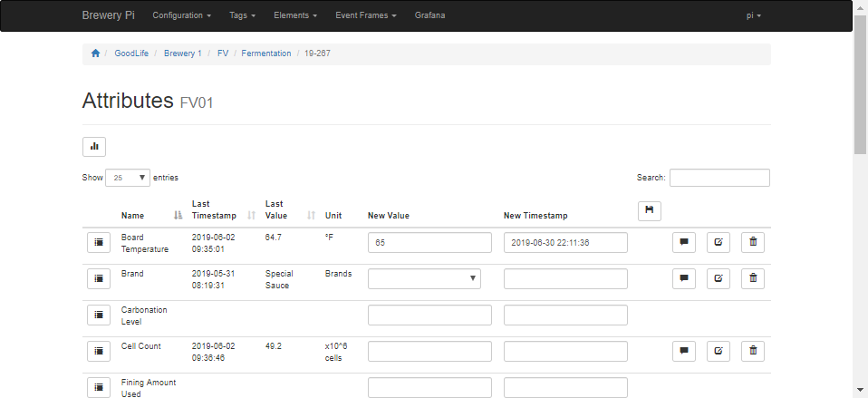
Task: Click the save icon in table header
Action: point(650,210)
